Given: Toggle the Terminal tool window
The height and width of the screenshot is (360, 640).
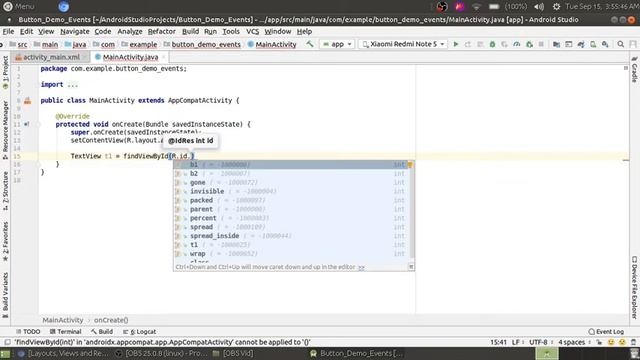Looking at the screenshot, I should click(65, 331).
